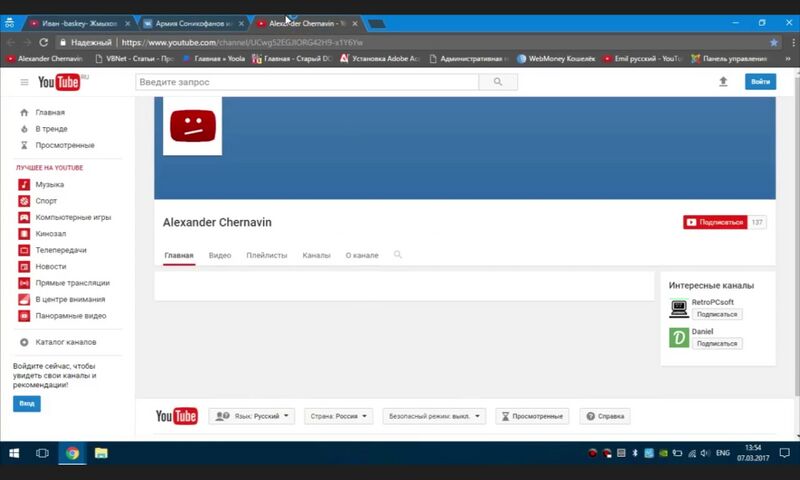Open the Windows Start menu
The width and height of the screenshot is (800, 480).
(14, 453)
